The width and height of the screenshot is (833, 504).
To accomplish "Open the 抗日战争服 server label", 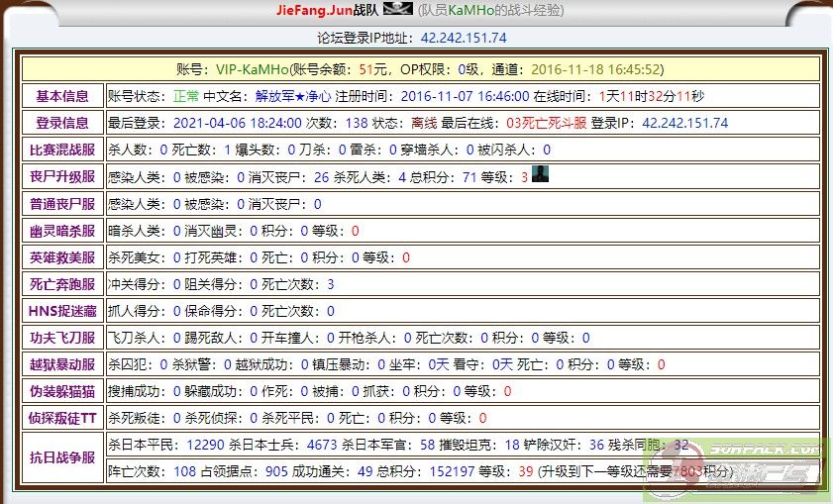I will [x=62, y=458].
